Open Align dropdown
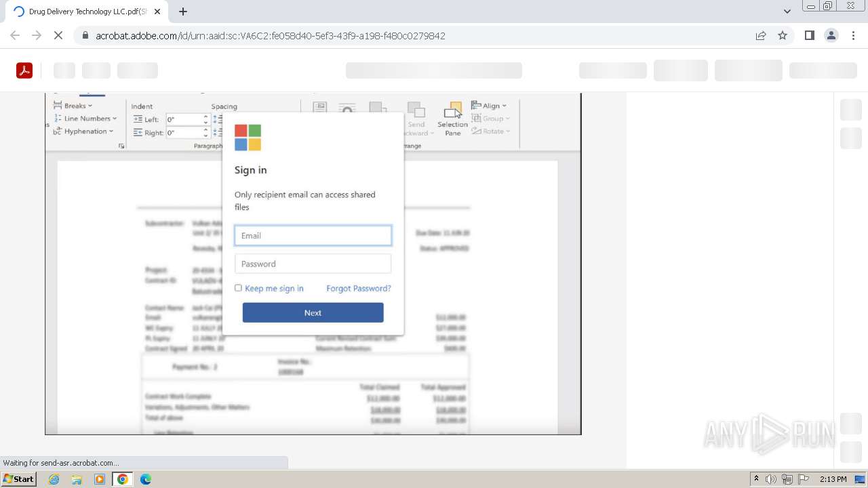Viewport: 868px width, 488px height. [489, 106]
